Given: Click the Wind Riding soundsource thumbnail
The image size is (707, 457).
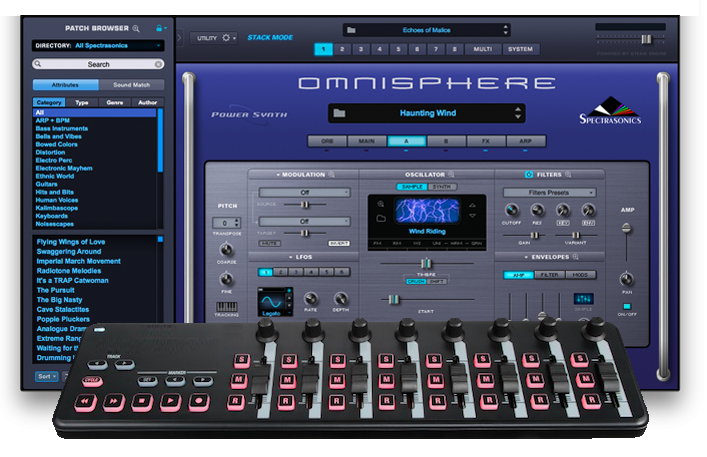Looking at the screenshot, I should point(427,211).
